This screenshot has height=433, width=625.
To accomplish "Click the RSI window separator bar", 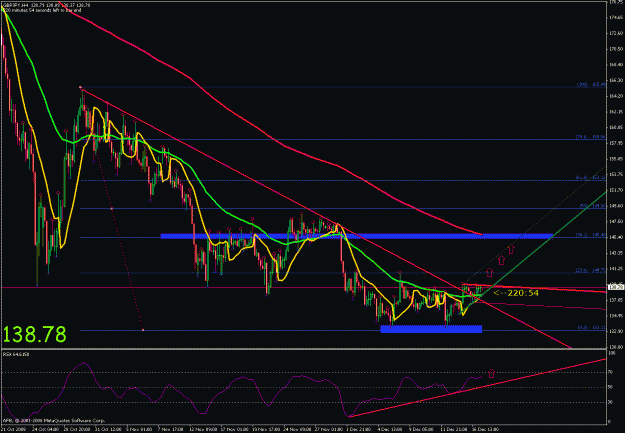I will (304, 349).
